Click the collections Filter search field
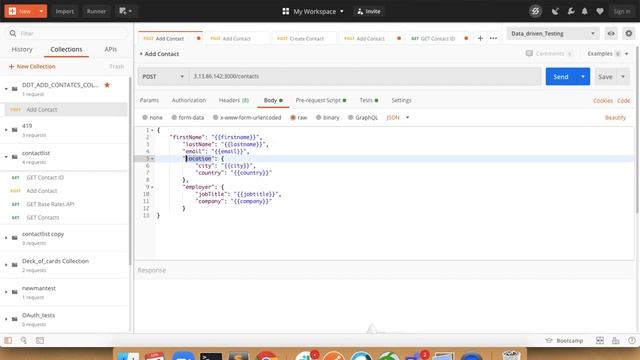The width and height of the screenshot is (640, 360). point(67,33)
